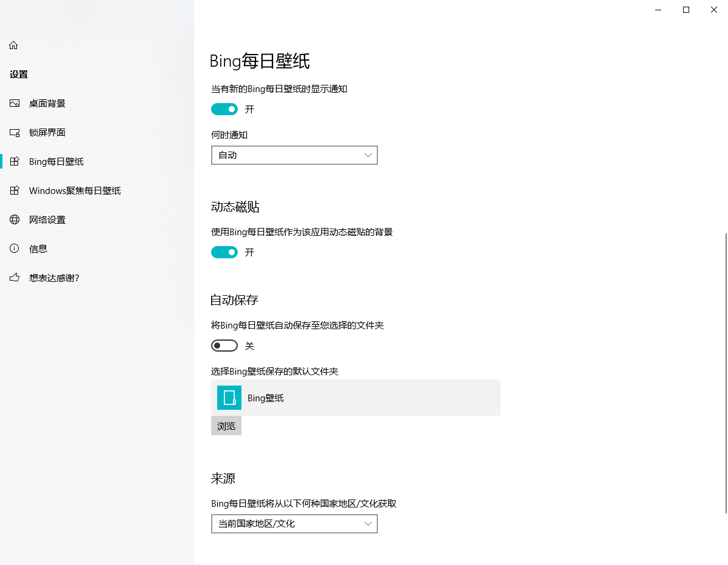Go to 锁屏界面 settings
The width and height of the screenshot is (728, 565).
[x=97, y=133]
